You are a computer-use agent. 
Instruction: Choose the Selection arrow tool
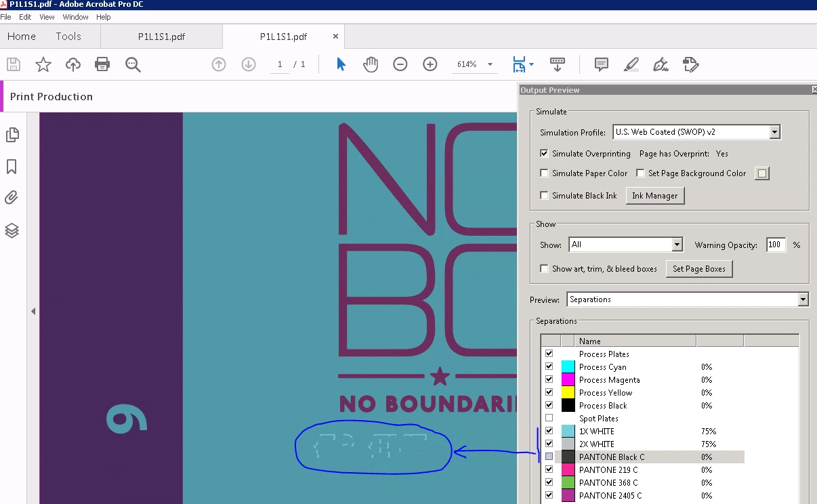341,64
